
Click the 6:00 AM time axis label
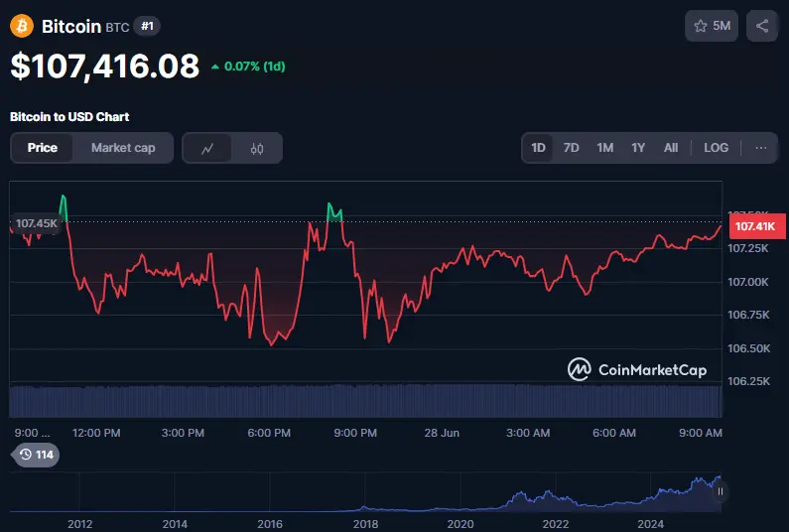pos(614,433)
